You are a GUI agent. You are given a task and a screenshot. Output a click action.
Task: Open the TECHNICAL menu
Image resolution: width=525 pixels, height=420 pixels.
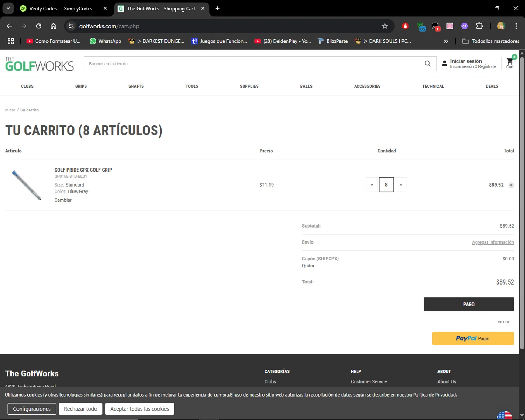(433, 86)
